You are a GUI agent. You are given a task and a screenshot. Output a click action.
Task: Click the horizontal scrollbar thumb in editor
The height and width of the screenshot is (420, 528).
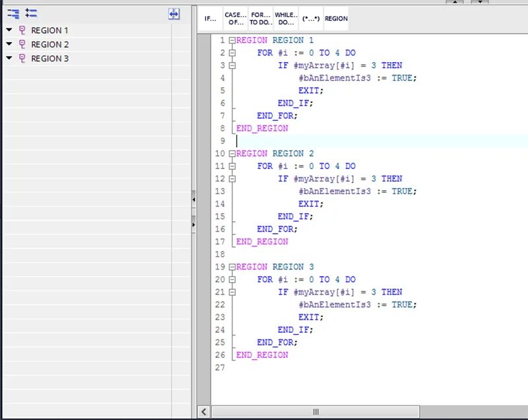click(x=315, y=411)
